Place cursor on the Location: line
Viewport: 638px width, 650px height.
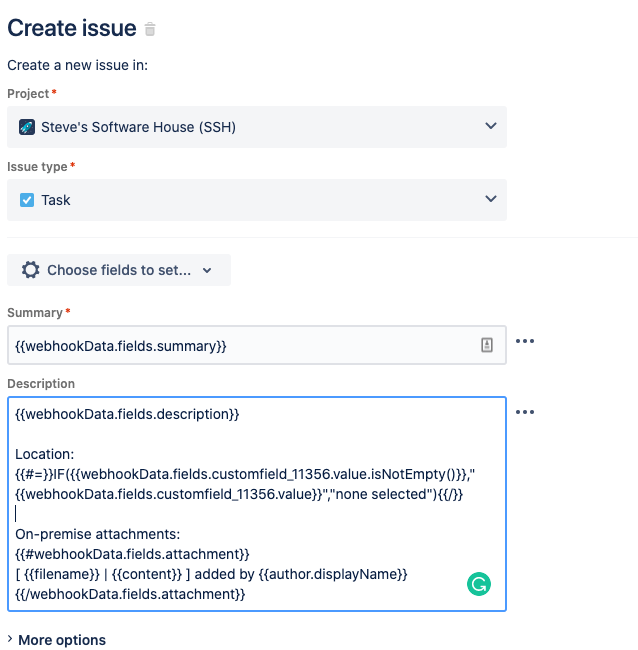(x=45, y=454)
